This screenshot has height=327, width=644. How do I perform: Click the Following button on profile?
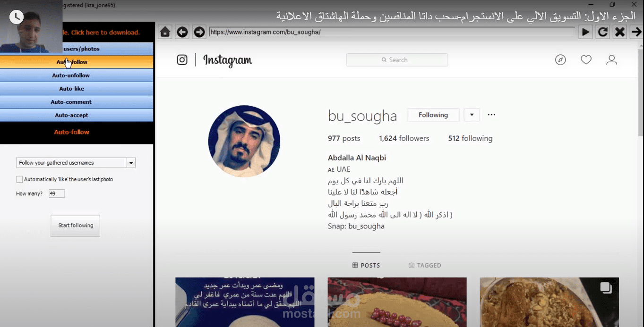click(x=433, y=115)
